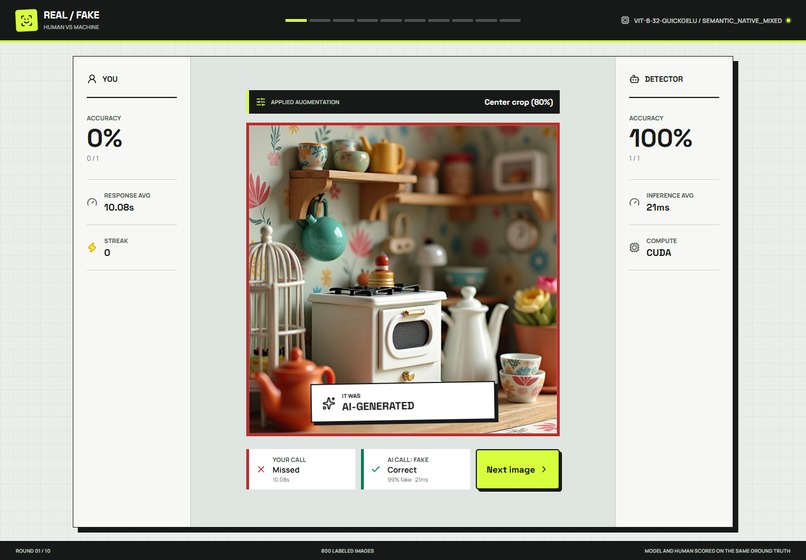This screenshot has width=806, height=560.
Task: Click the CUDA compute value
Action: [x=658, y=252]
